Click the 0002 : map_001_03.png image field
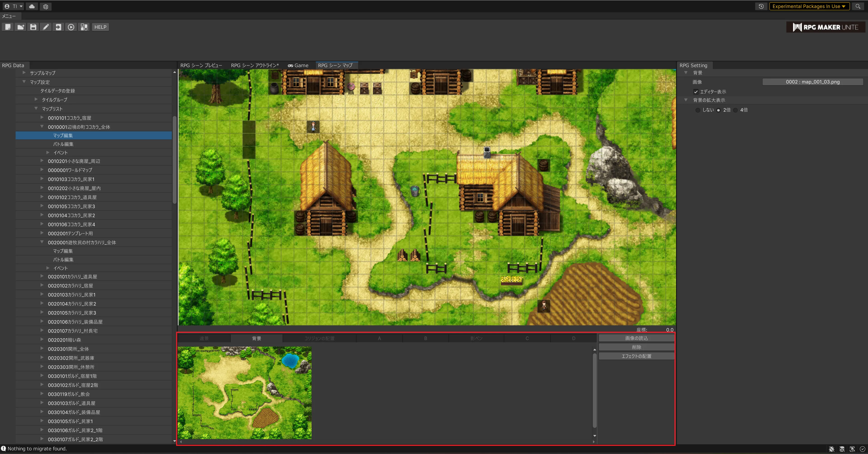This screenshot has width=868, height=454. tap(812, 82)
